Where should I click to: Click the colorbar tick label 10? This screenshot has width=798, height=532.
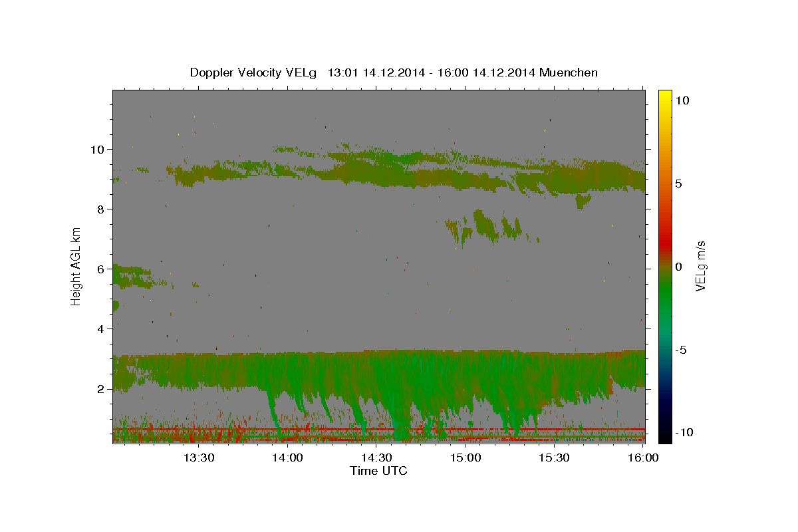682,100
